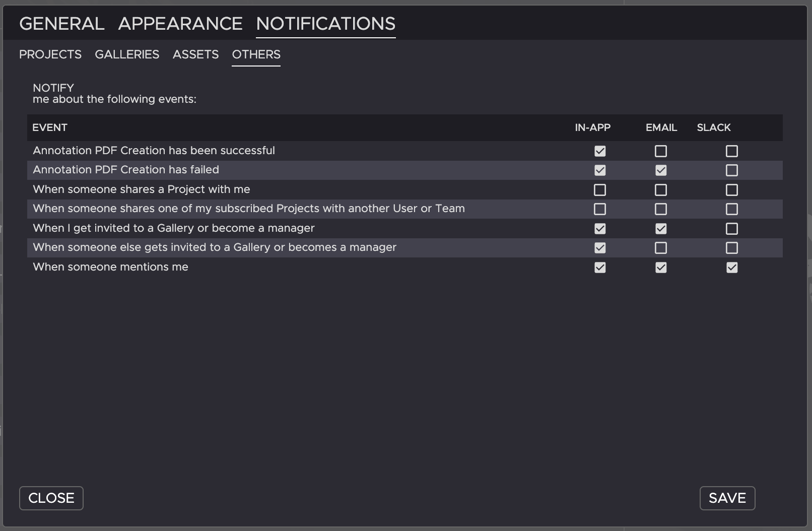Viewport: 812px width, 531px height.
Task: Enable email for subscribed Projects shared with others
Action: pyautogui.click(x=661, y=209)
